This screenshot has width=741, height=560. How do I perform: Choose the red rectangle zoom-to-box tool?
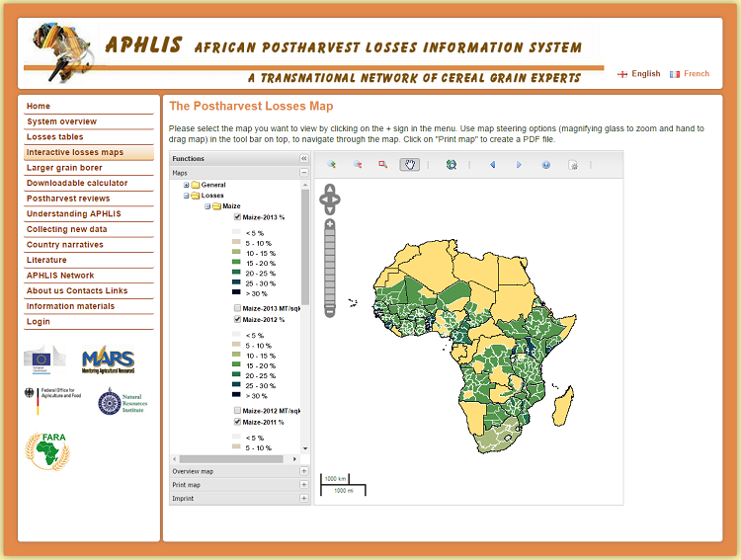(383, 165)
